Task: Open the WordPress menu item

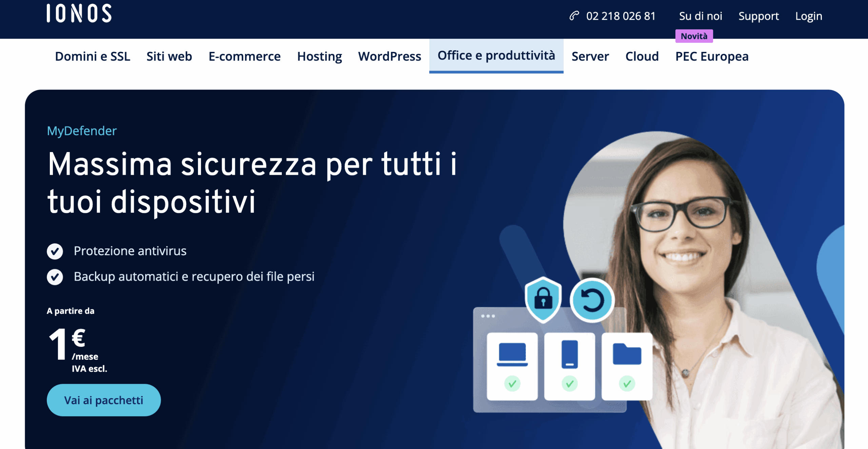Action: pyautogui.click(x=390, y=56)
